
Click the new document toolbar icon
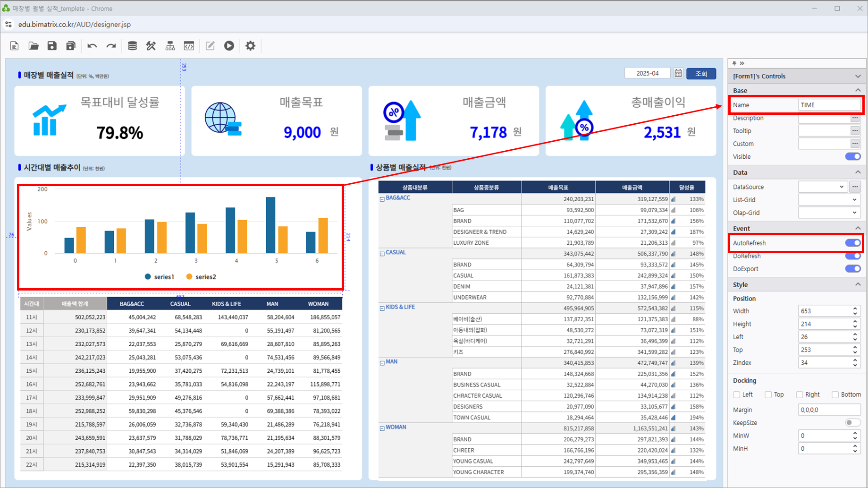[15, 46]
